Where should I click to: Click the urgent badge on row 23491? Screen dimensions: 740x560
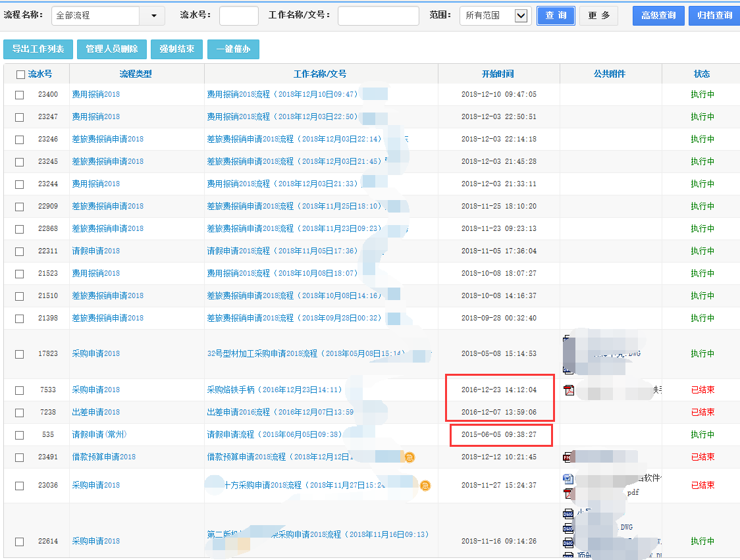pyautogui.click(x=410, y=457)
